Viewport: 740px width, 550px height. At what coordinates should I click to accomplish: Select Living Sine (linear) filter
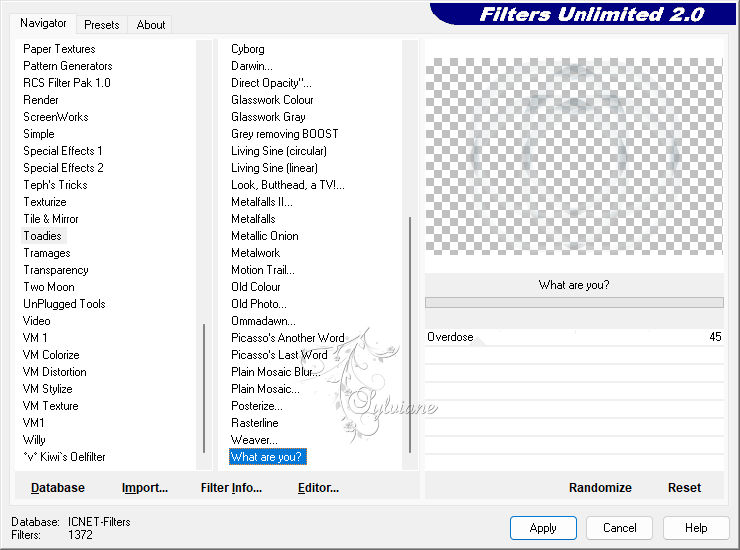coord(274,168)
